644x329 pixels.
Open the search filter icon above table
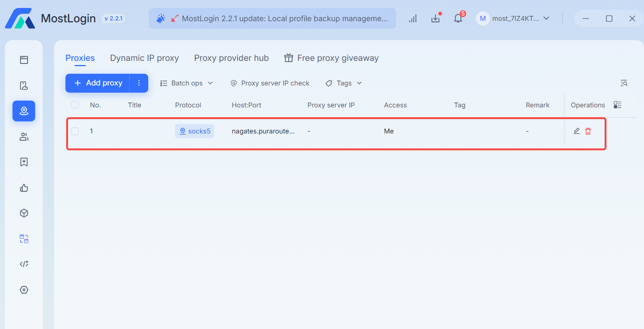tap(624, 83)
